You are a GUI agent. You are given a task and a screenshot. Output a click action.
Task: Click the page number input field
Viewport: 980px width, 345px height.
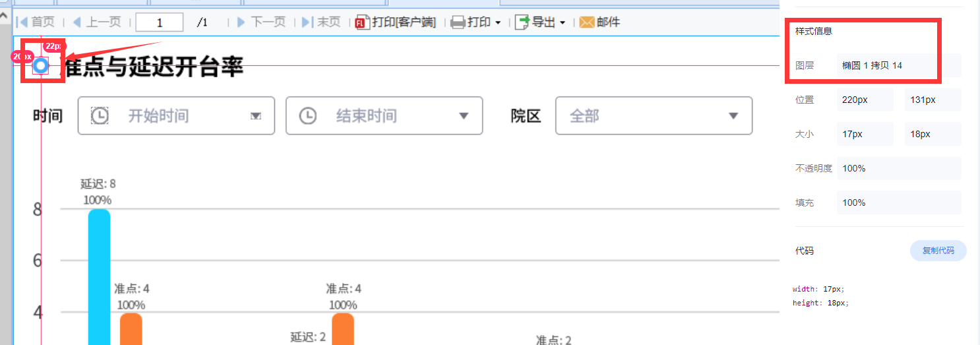(160, 22)
